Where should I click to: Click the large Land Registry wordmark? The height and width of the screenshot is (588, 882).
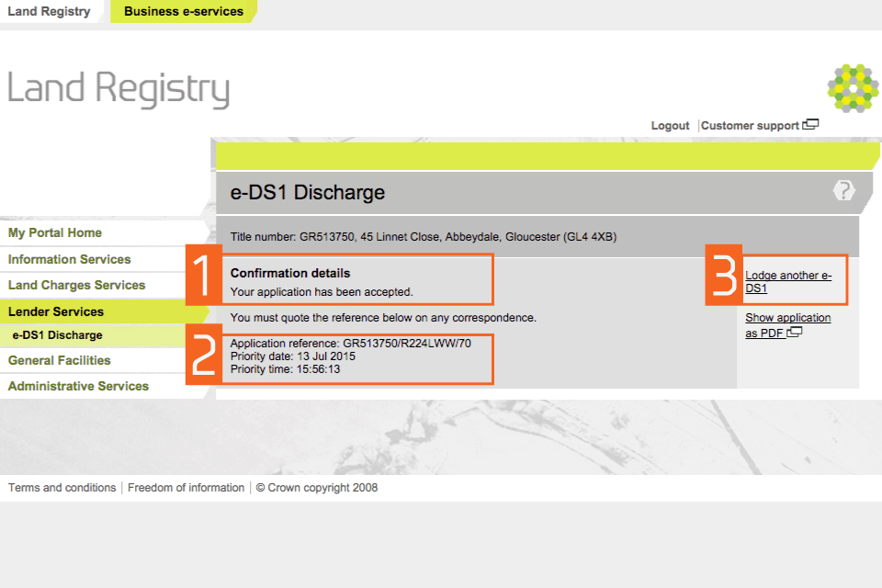(x=119, y=90)
